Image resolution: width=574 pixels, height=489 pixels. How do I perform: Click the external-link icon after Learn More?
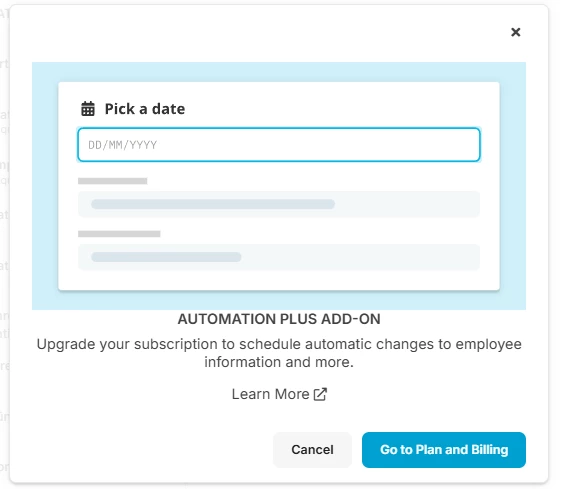coord(320,394)
